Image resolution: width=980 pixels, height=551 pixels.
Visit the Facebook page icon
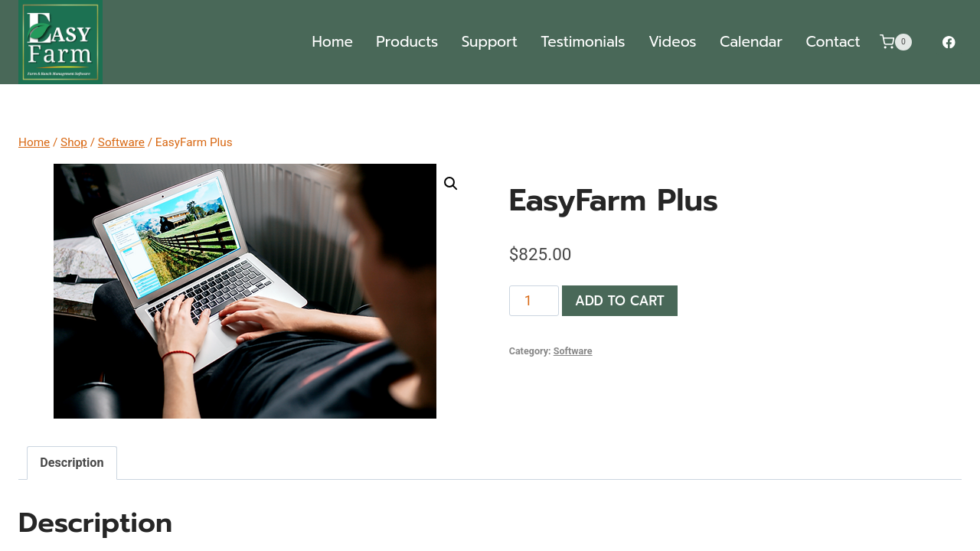949,42
